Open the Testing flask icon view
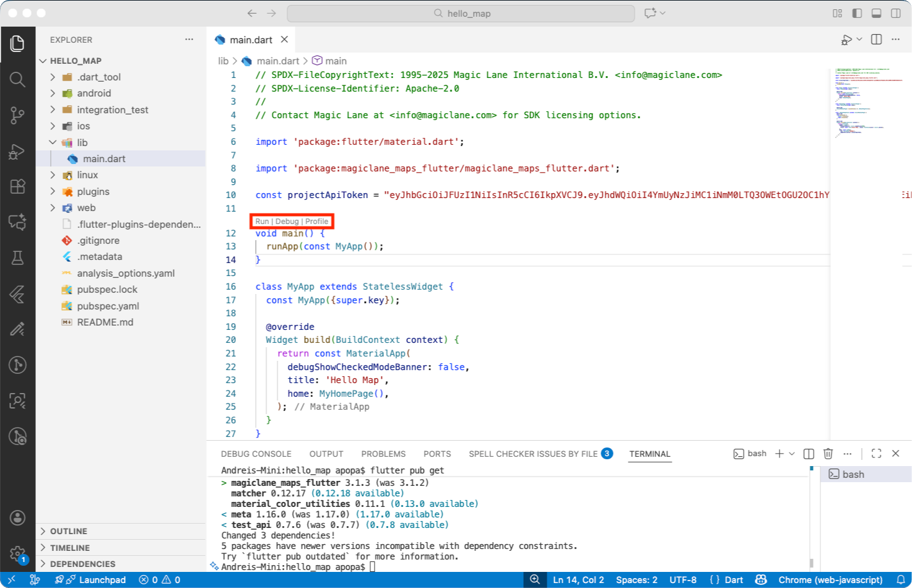This screenshot has height=588, width=912. click(x=17, y=257)
